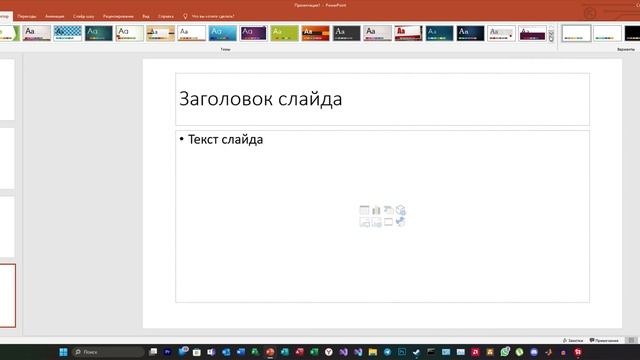Insert a table via the placeholder icon
The height and width of the screenshot is (360, 640).
tap(364, 210)
